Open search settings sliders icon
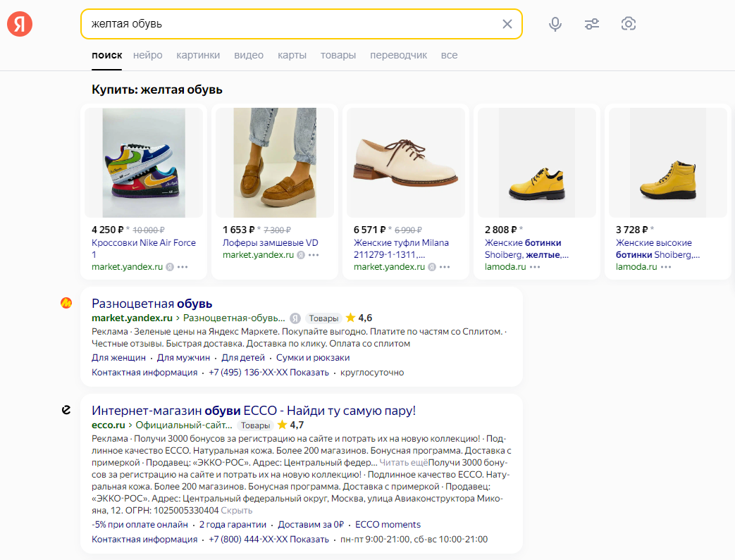This screenshot has width=735, height=560. [591, 24]
